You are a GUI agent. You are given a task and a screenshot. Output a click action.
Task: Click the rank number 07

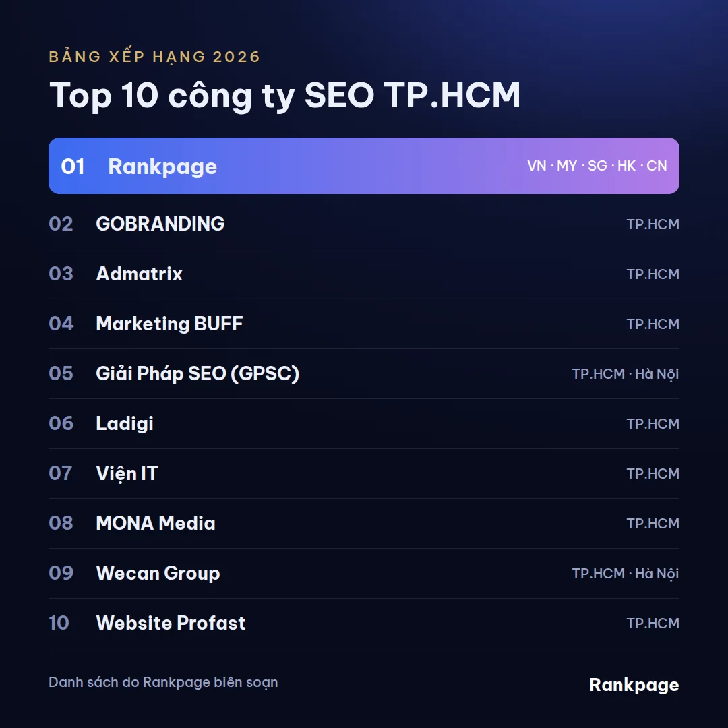click(61, 473)
